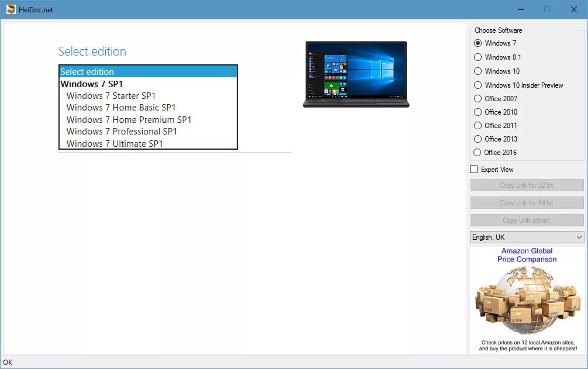Click the globe with boxes ad image
The height and width of the screenshot is (369, 588).
tap(527, 301)
